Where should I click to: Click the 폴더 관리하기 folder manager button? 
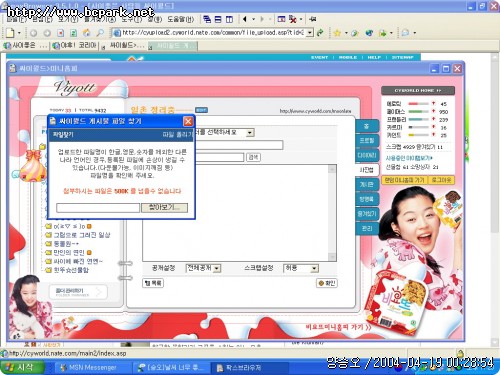coord(78,292)
